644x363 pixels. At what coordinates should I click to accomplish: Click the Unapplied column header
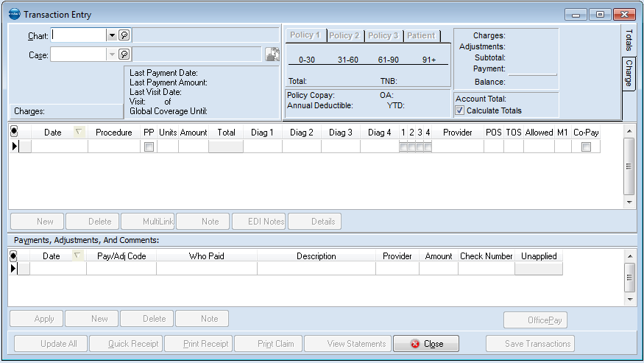[x=539, y=255]
